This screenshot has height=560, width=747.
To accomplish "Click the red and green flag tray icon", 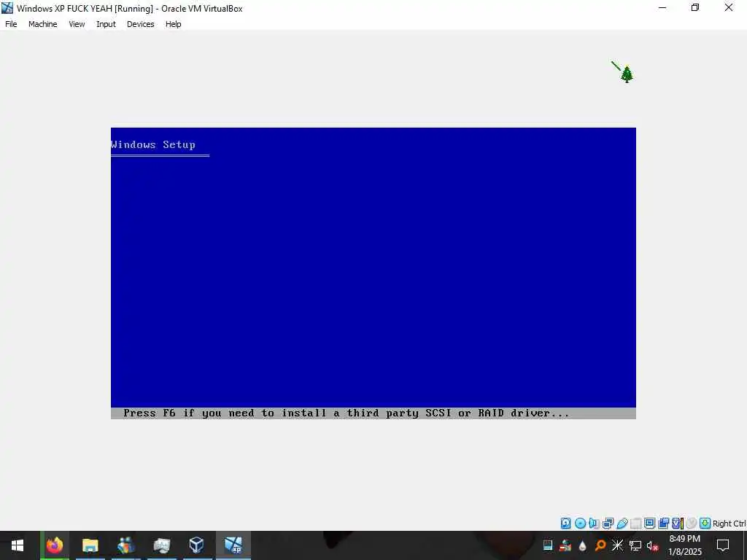I will pos(565,545).
